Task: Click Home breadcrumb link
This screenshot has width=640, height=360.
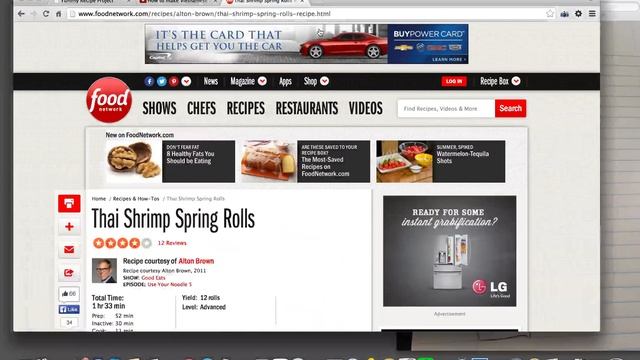Action: pyautogui.click(x=99, y=199)
